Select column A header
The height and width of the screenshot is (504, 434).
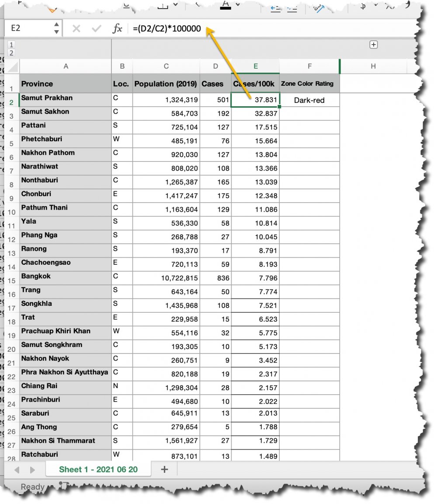(66, 66)
